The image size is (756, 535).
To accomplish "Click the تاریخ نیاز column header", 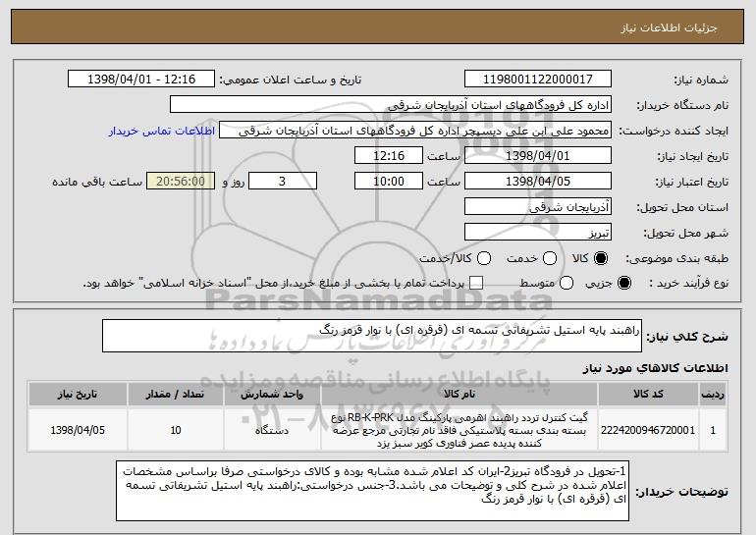I will click(x=78, y=395).
